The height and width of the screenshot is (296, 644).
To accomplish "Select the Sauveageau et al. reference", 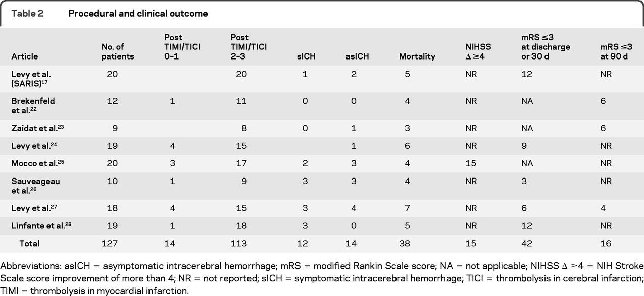I will [35, 186].
